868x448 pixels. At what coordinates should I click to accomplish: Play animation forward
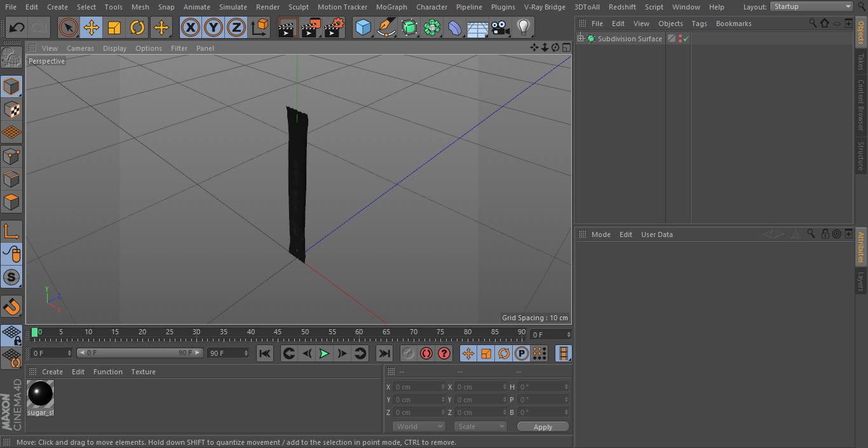324,353
